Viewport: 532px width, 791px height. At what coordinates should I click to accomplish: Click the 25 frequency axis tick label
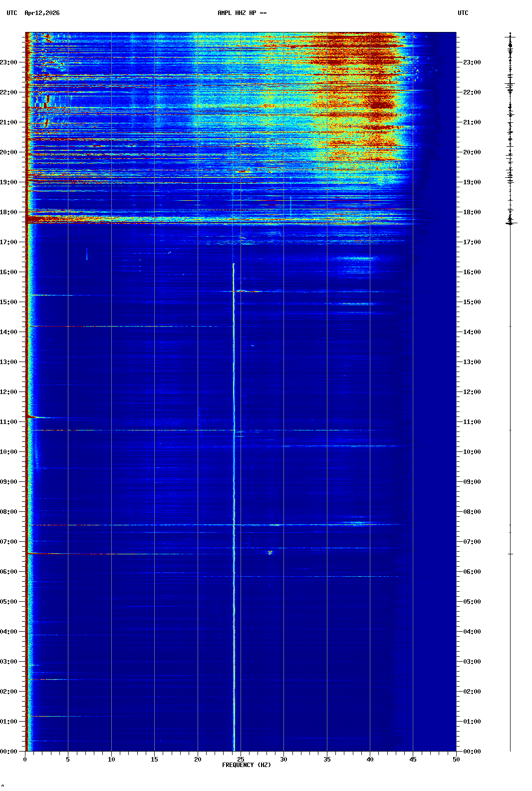click(x=241, y=760)
